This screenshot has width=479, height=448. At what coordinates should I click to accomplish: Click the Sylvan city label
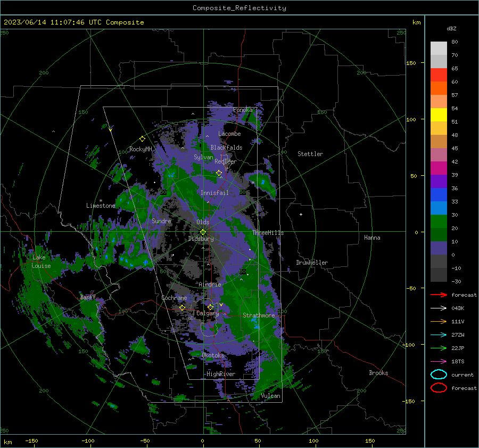(203, 157)
